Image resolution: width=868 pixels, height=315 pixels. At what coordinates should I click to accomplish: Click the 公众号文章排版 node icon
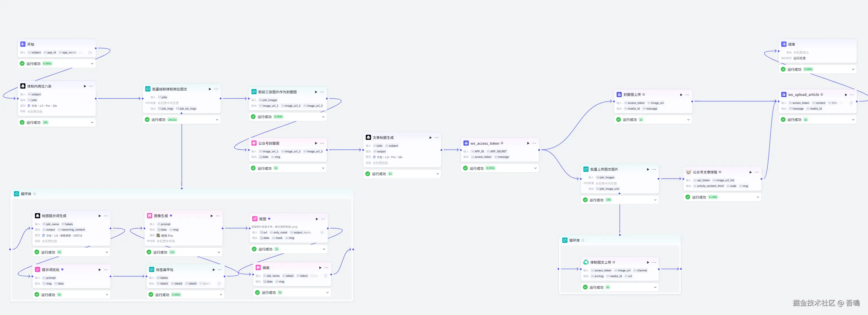tap(688, 172)
